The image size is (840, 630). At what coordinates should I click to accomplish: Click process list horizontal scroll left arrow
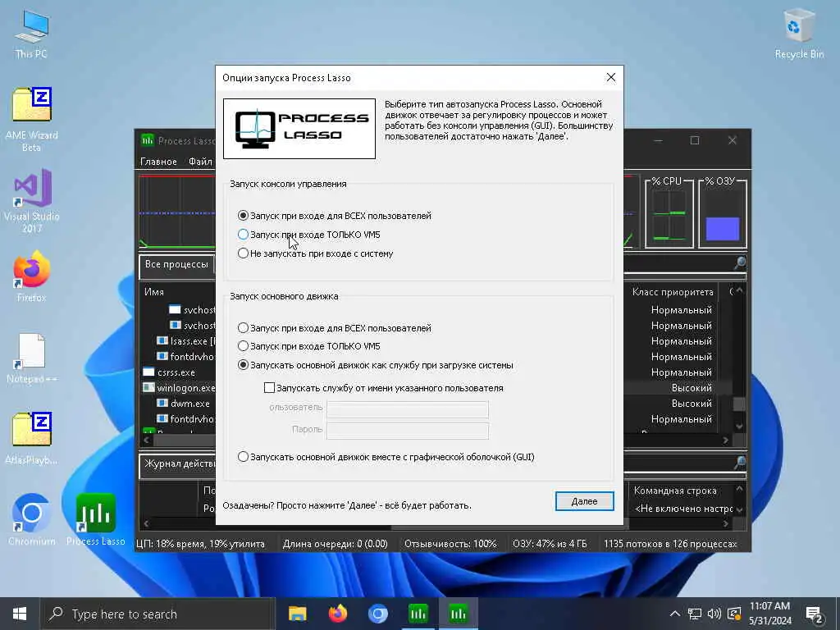[x=147, y=440]
